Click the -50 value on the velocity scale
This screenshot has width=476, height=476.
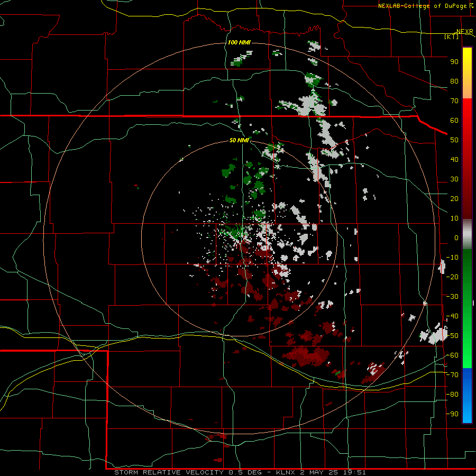(x=452, y=336)
